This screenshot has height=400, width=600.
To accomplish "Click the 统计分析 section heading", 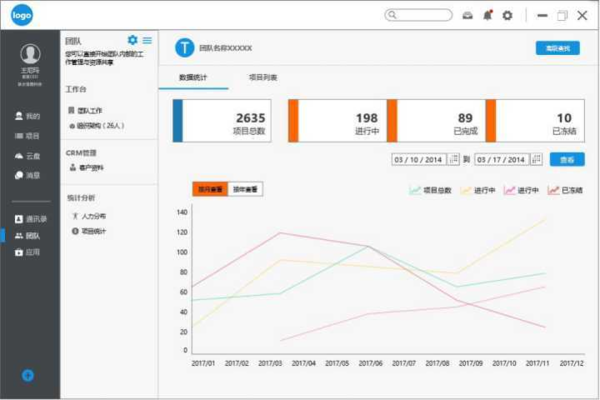I will (81, 198).
